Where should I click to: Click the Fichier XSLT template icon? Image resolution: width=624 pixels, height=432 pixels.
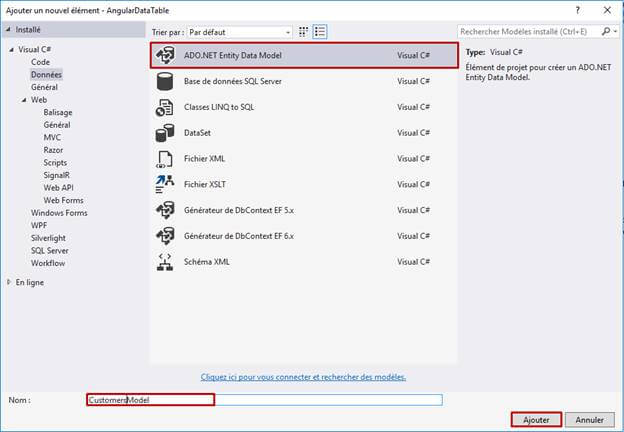pyautogui.click(x=164, y=184)
